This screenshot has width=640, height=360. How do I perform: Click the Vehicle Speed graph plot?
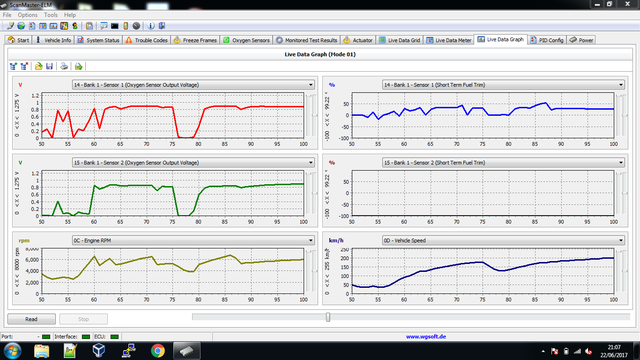(x=483, y=271)
